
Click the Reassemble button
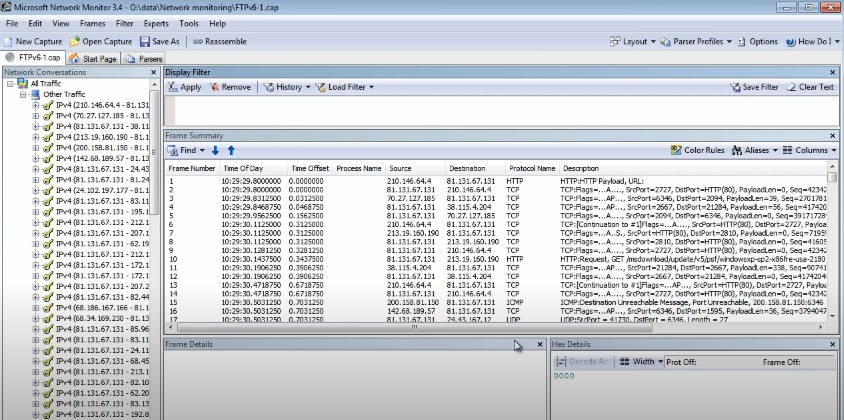220,41
